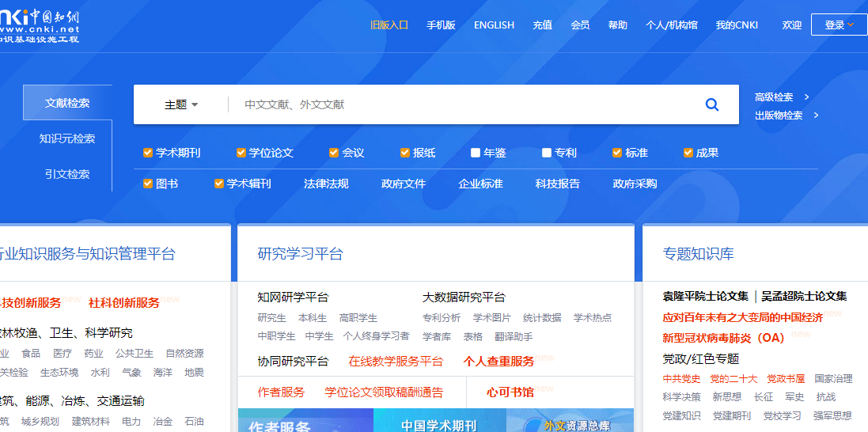Uncheck the 图书 checkbox
The width and height of the screenshot is (868, 432).
click(x=148, y=184)
